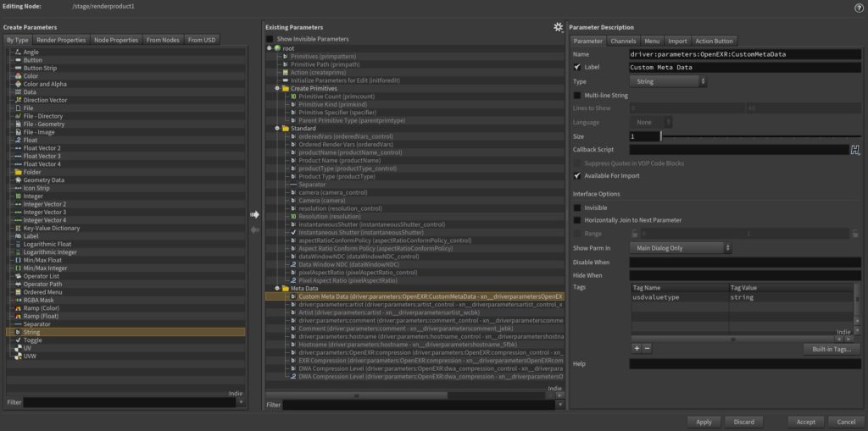
Task: Open Create Parameters filter dropdown arrow
Action: [240, 403]
